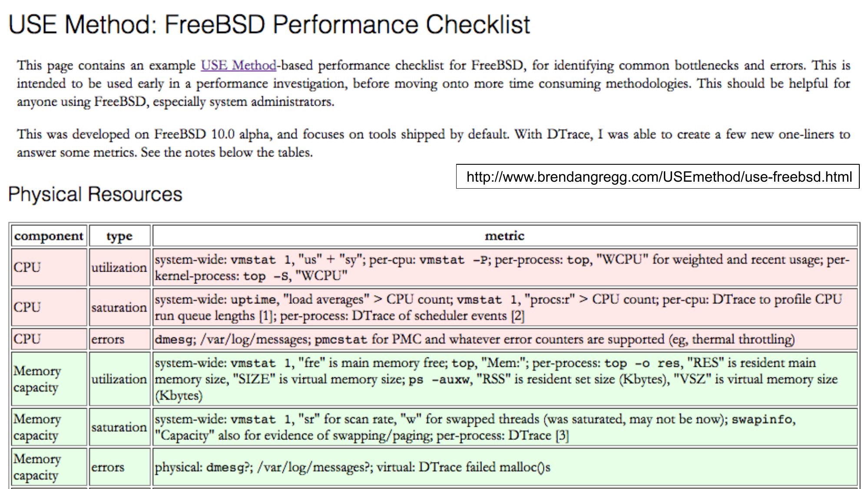The height and width of the screenshot is (489, 868).
Task: Click the "metric" column header
Action: coord(504,236)
